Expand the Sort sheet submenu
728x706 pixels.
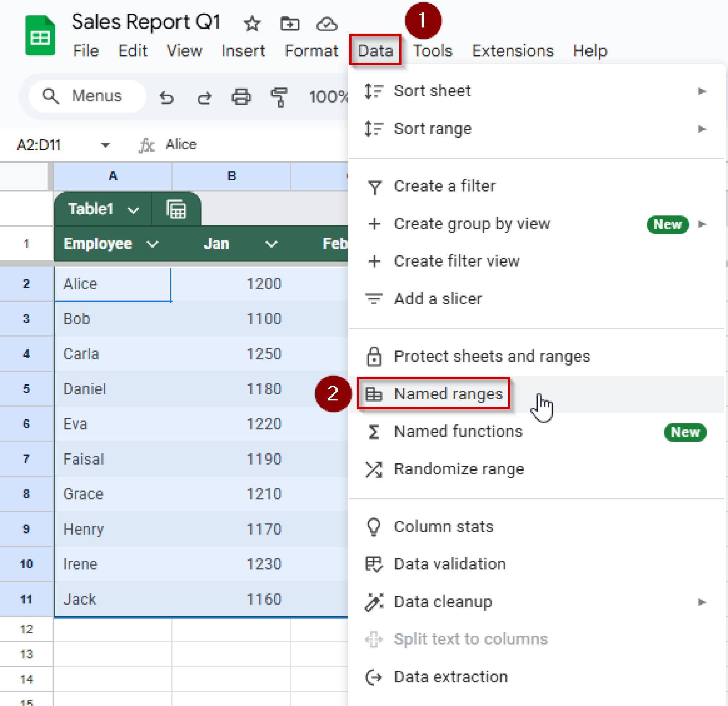702,91
